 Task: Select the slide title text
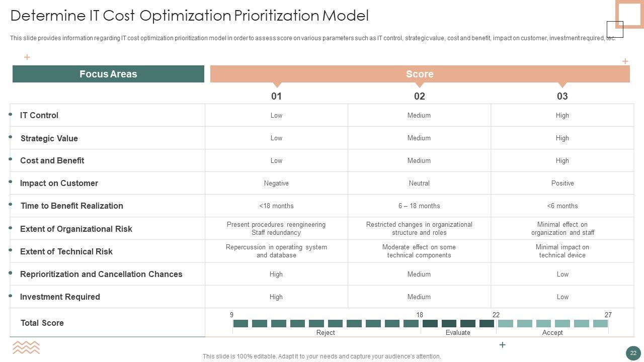pos(189,16)
